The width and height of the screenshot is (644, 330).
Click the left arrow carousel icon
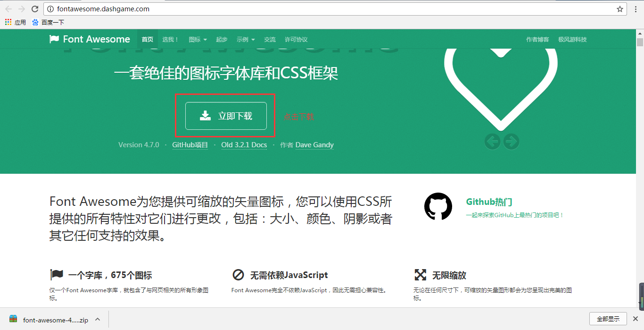coord(492,141)
